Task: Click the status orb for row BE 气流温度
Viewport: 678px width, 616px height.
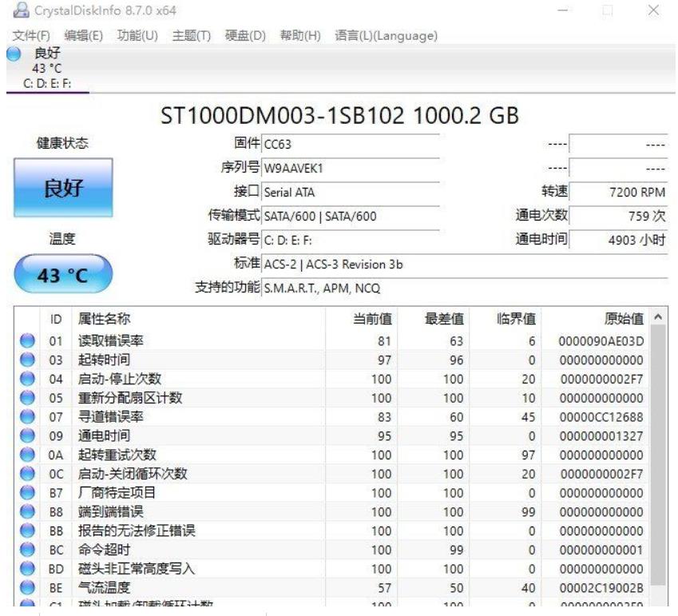Action: pos(27,588)
